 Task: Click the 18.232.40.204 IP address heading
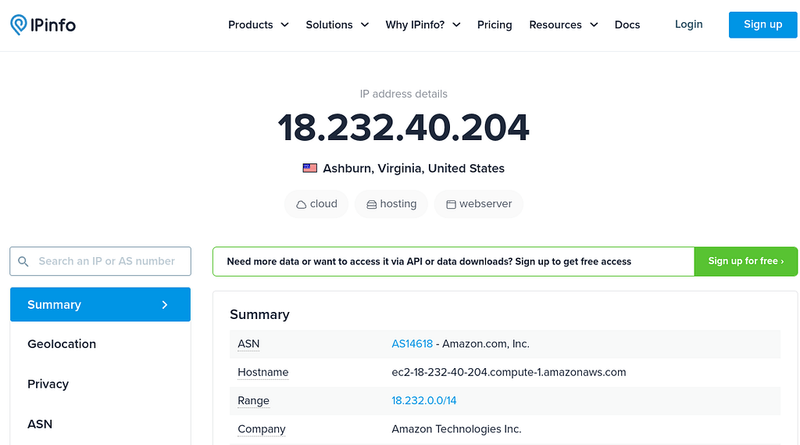pyautogui.click(x=403, y=127)
